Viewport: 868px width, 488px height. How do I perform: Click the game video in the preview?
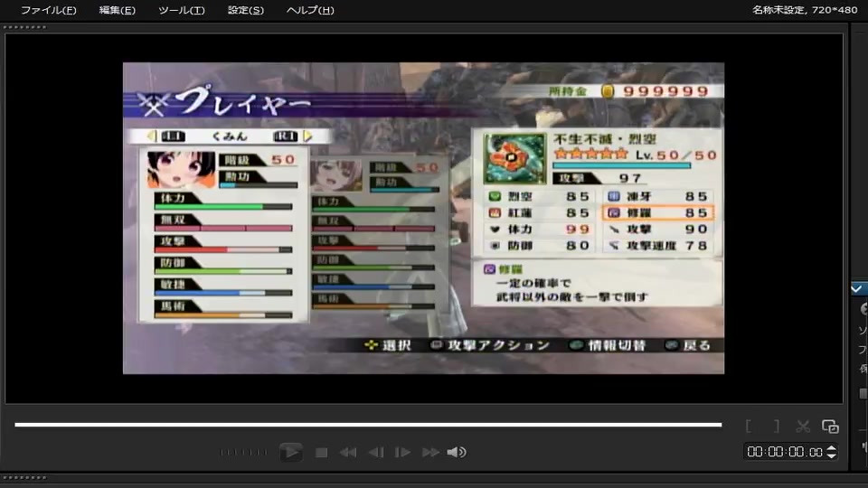click(x=423, y=218)
